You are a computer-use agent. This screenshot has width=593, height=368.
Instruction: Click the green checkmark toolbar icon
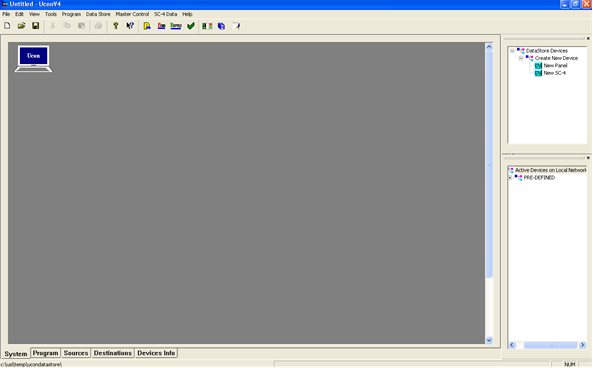tap(191, 26)
